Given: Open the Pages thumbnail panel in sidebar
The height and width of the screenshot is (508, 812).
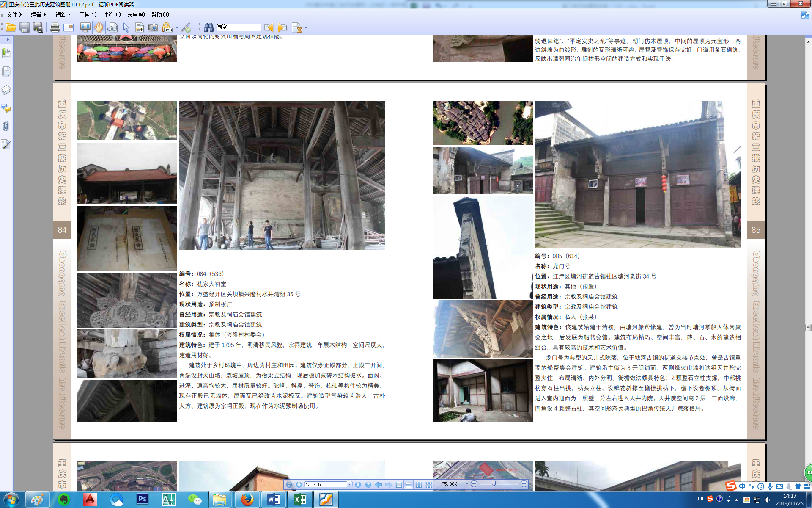Looking at the screenshot, I should [6, 72].
